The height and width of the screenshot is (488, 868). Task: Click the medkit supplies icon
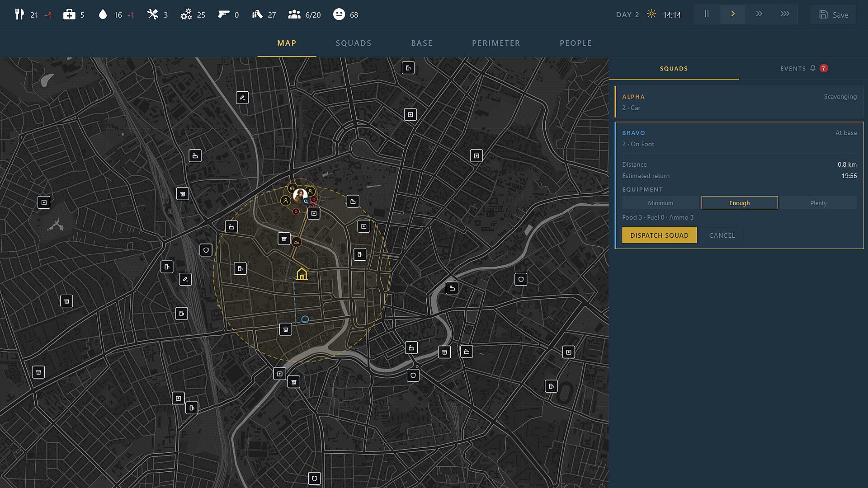tap(69, 14)
